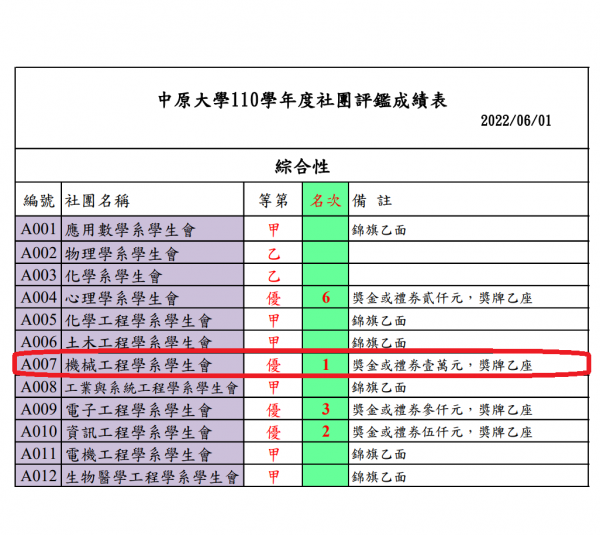The height and width of the screenshot is (535, 600).
Task: Click the 優 grade in row A009
Action: tap(274, 410)
